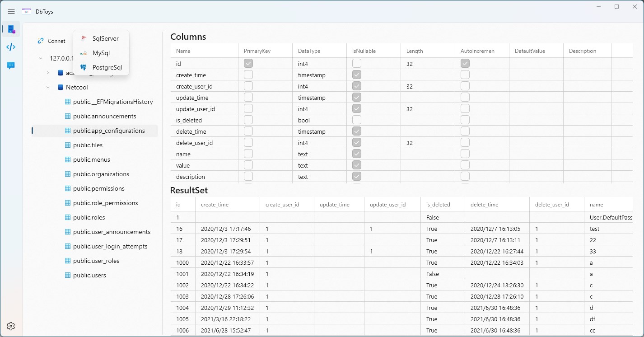Select the public.user_roles table
This screenshot has height=337, width=644.
click(x=96, y=261)
